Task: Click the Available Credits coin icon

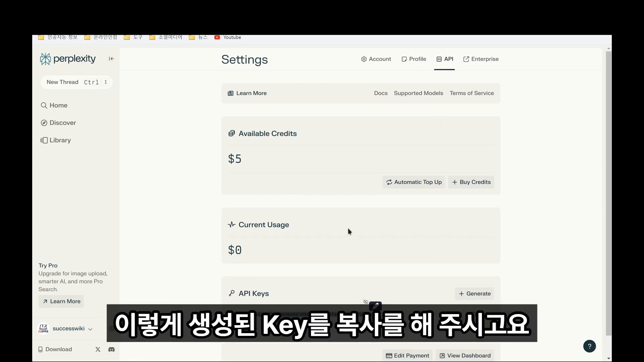Action: pos(231,133)
